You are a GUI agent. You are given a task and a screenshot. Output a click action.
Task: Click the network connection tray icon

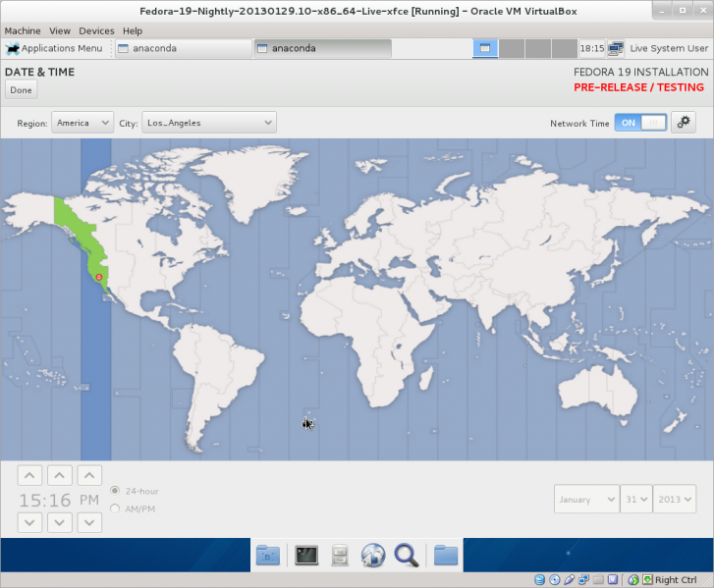[616, 48]
